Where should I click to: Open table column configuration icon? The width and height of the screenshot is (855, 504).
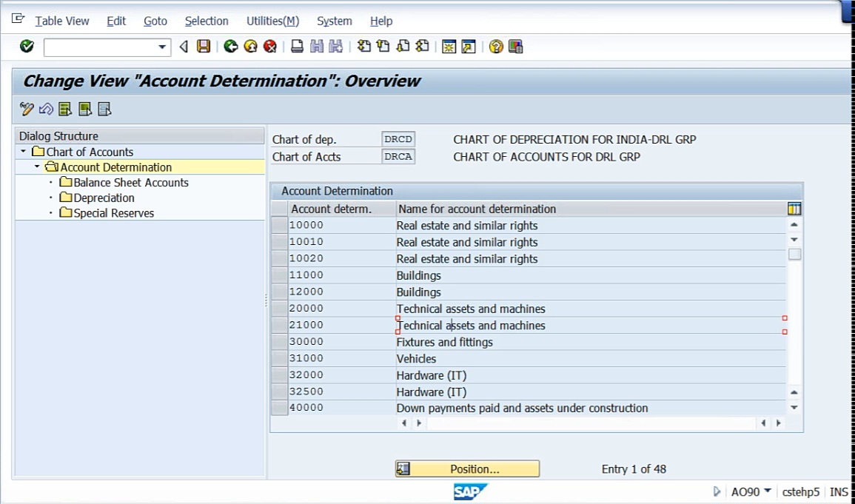pyautogui.click(x=794, y=209)
